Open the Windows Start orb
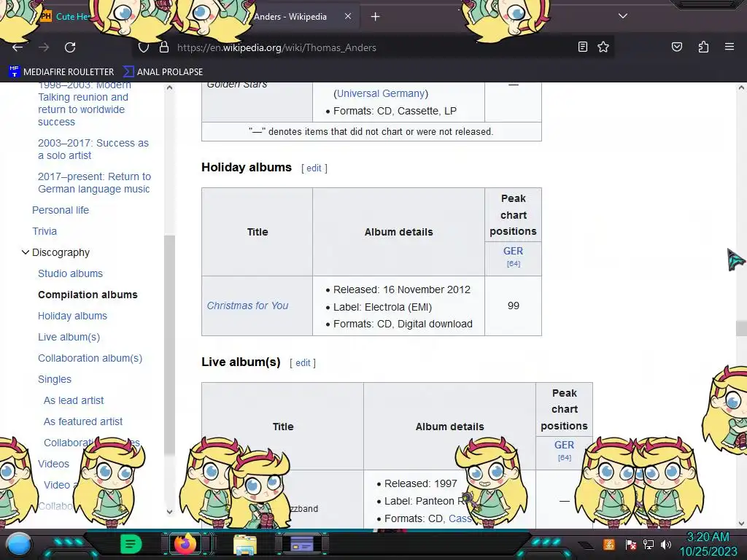747x560 pixels. pos(19,545)
